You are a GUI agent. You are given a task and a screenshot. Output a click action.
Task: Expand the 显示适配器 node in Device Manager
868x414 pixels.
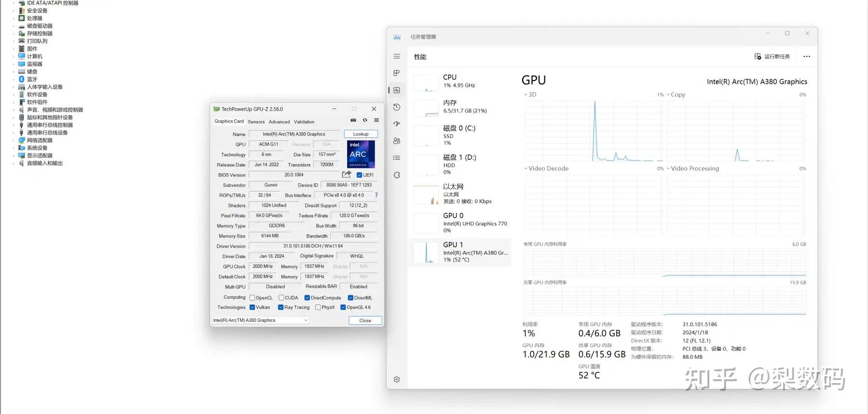14,156
